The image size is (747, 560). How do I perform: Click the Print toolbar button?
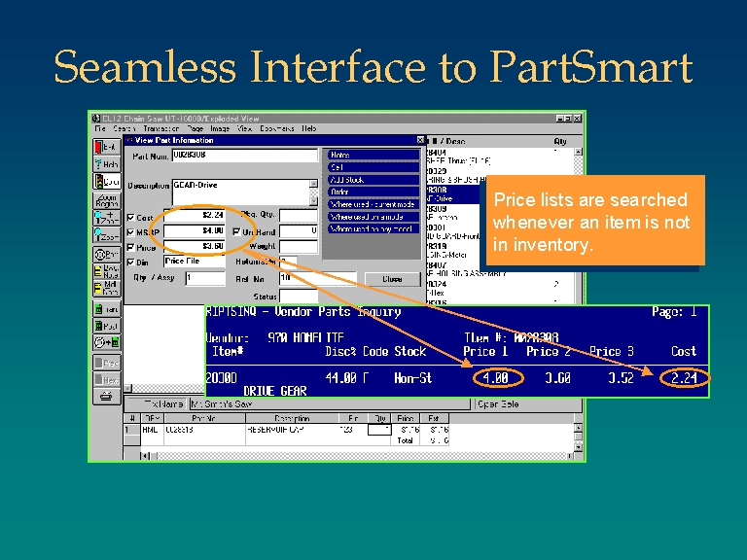(107, 254)
